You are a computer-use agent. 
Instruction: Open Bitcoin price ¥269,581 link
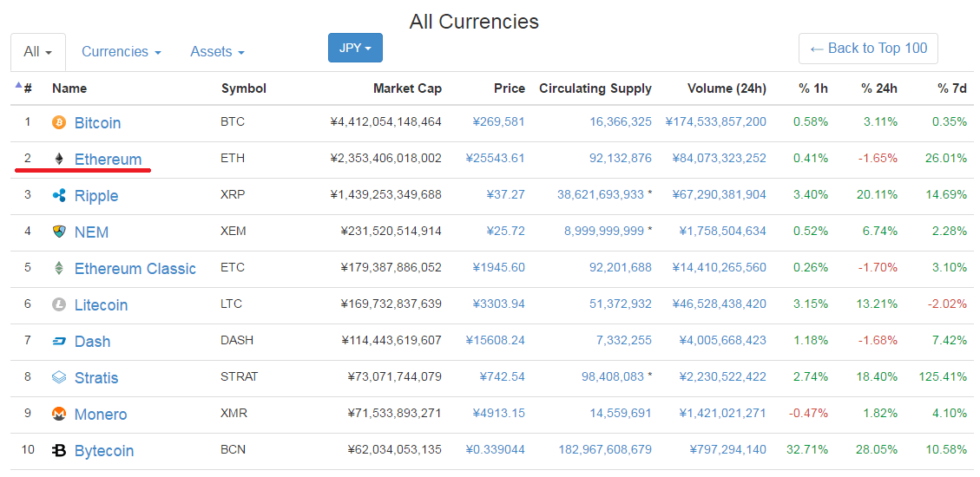(499, 122)
